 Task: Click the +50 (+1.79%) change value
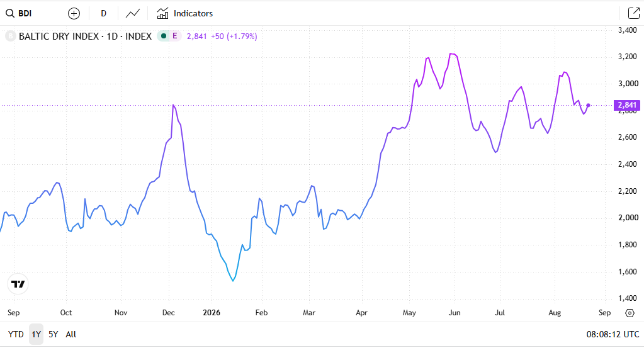[234, 36]
